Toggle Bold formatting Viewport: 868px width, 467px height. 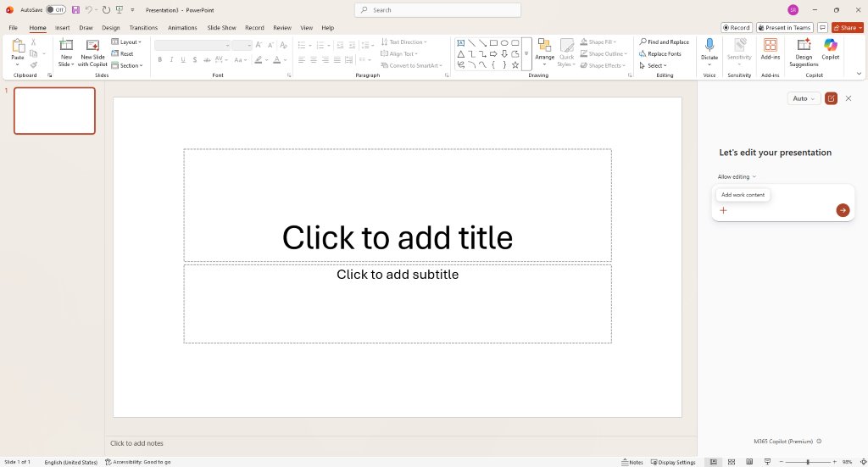[160, 60]
